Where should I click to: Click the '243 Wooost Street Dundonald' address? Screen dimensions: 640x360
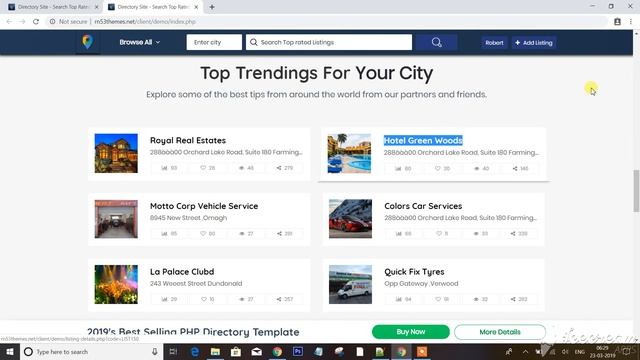coord(196,283)
